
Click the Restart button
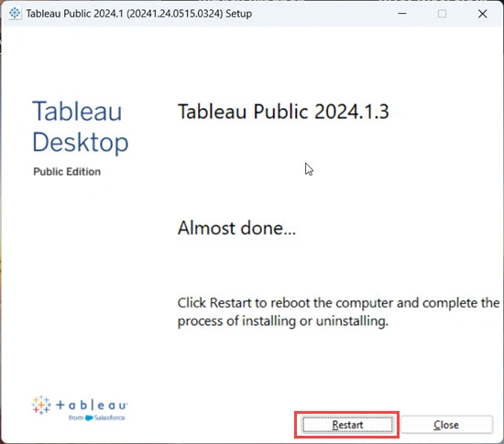tap(347, 425)
